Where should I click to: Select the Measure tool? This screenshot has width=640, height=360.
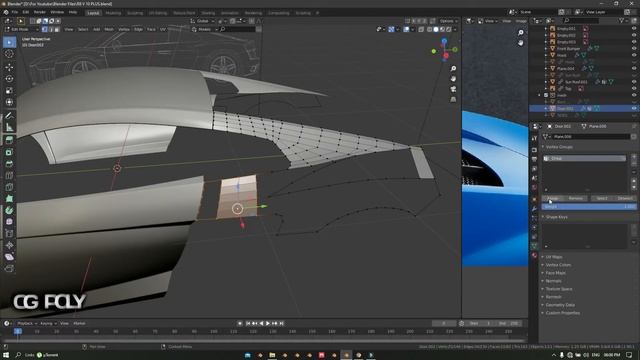[x=9, y=127]
